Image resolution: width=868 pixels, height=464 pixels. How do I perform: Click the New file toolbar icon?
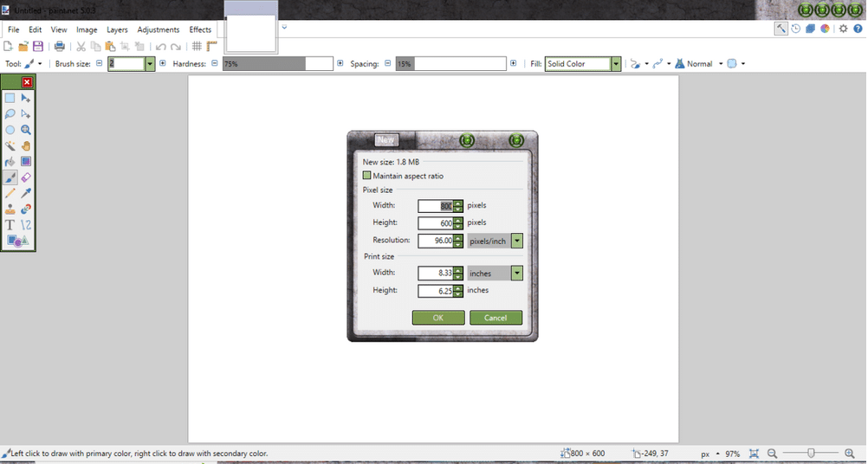(9, 47)
